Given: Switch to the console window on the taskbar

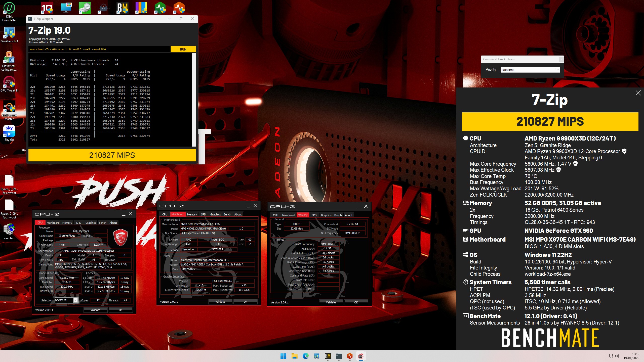Looking at the screenshot, I should [x=339, y=356].
